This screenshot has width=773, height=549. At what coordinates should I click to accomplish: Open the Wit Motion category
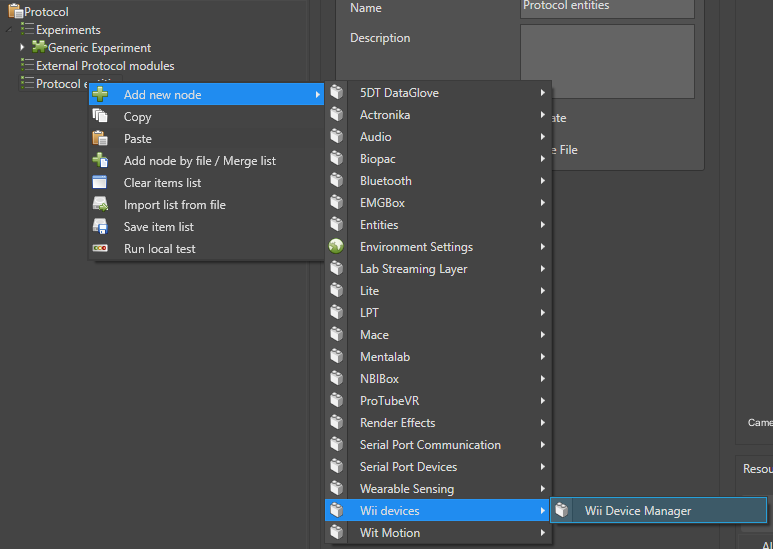pos(438,532)
